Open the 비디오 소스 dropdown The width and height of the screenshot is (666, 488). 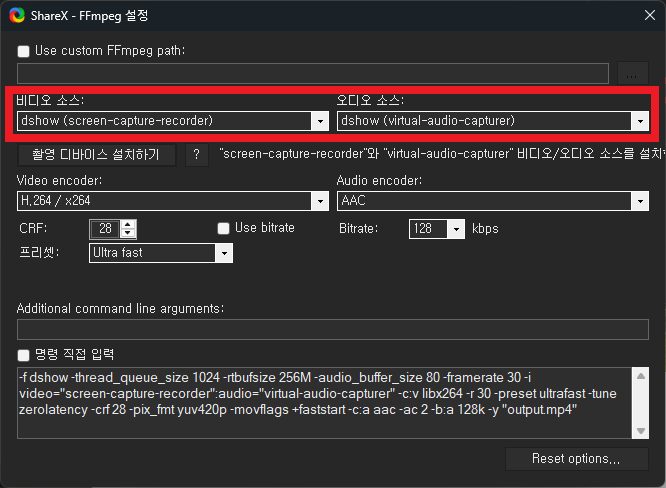173,121
